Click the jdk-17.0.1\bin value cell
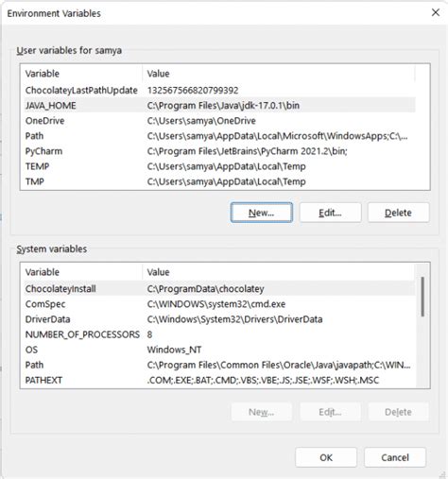 [x=223, y=106]
